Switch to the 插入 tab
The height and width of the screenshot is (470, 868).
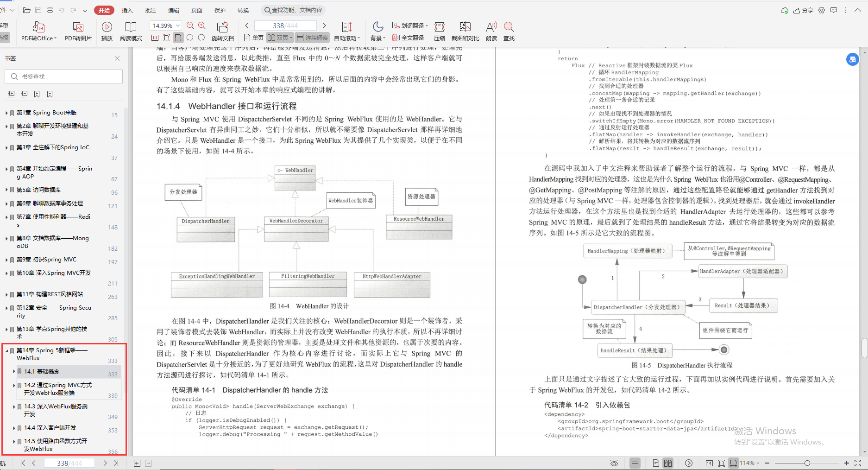pyautogui.click(x=127, y=10)
